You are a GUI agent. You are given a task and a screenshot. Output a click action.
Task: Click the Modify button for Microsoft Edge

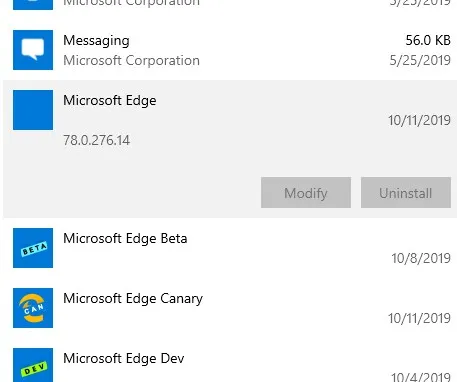(306, 193)
